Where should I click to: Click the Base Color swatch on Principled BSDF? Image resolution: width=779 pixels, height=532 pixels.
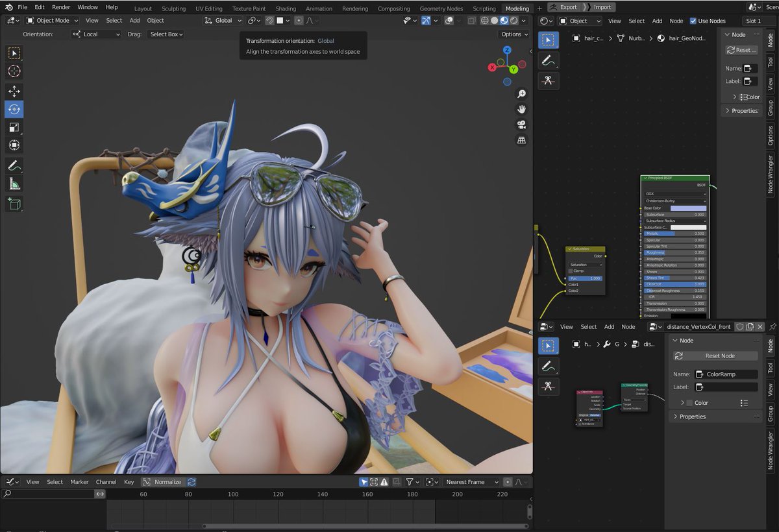pos(689,208)
